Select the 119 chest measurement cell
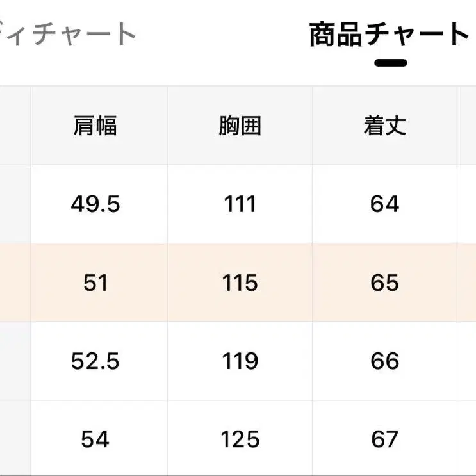Screen dimensions: 476x476 pyautogui.click(x=240, y=361)
